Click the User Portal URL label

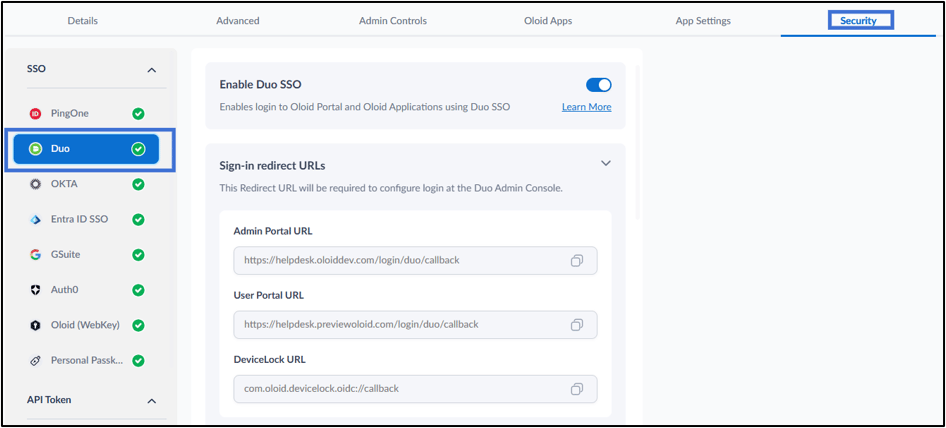(x=268, y=295)
